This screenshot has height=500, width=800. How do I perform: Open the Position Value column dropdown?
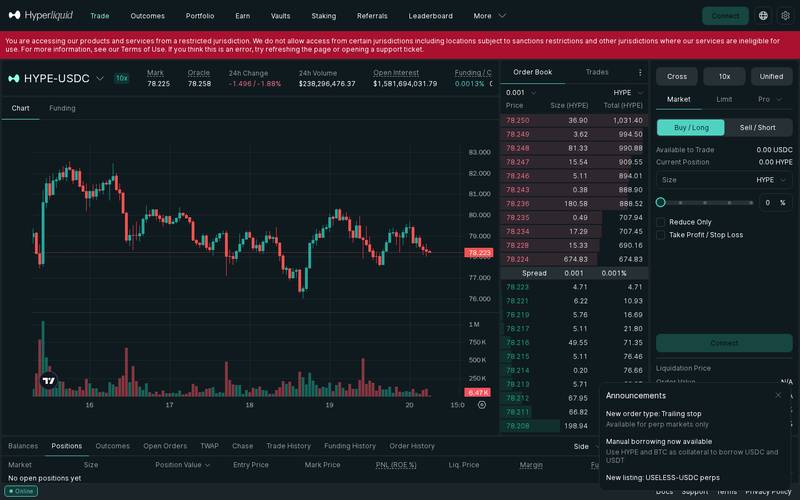tap(183, 465)
